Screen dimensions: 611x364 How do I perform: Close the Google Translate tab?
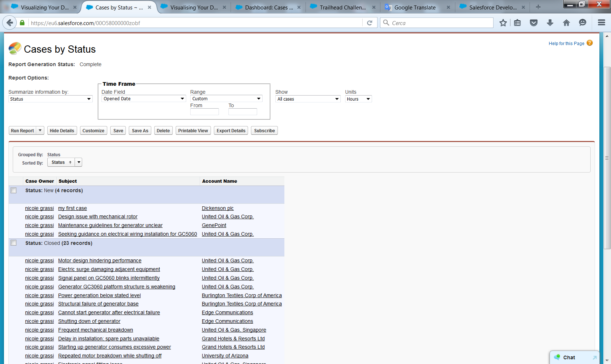(x=448, y=7)
